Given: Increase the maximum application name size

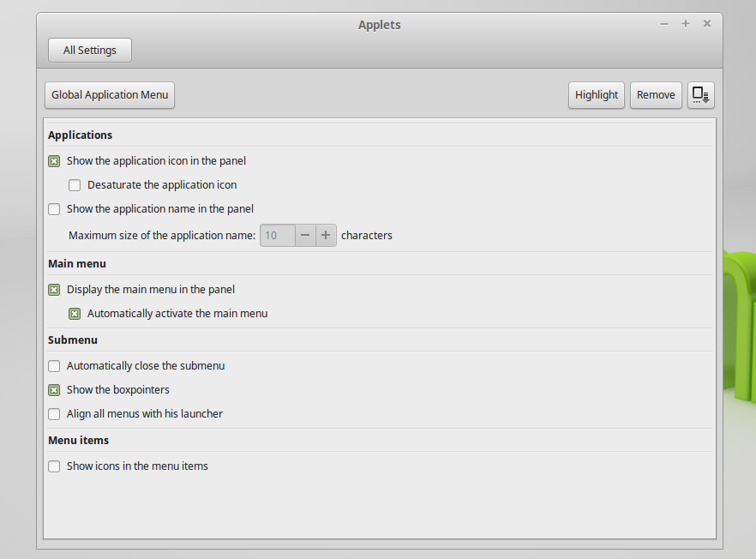Looking at the screenshot, I should (326, 234).
